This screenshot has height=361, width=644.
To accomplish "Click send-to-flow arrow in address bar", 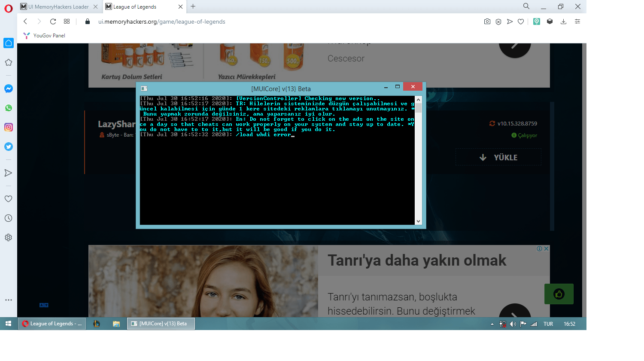I will click(510, 21).
